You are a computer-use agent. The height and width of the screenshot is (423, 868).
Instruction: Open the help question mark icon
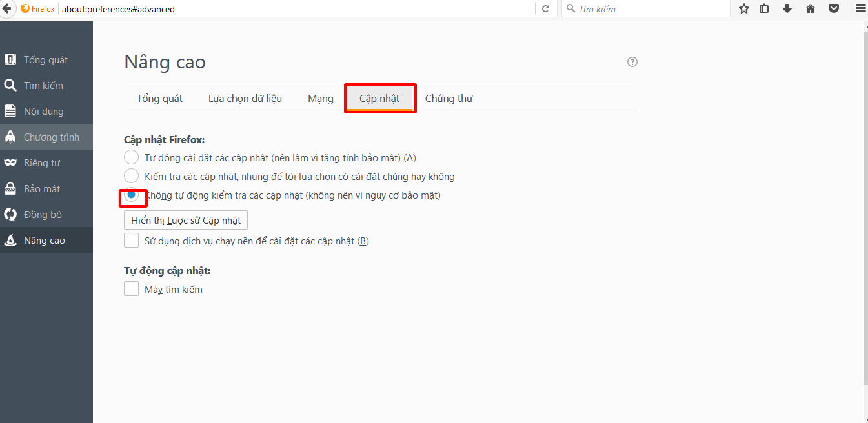click(632, 62)
